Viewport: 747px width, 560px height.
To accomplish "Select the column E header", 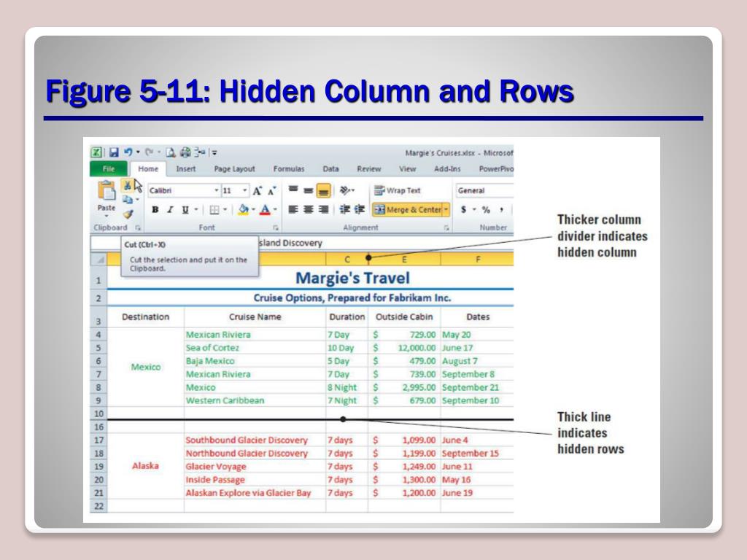I will (404, 260).
